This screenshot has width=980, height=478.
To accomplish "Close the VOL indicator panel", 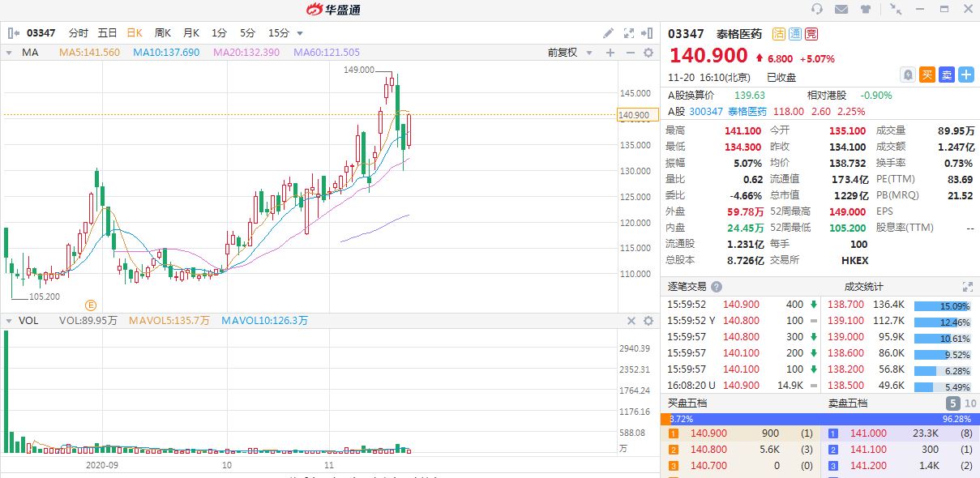I will coord(631,321).
